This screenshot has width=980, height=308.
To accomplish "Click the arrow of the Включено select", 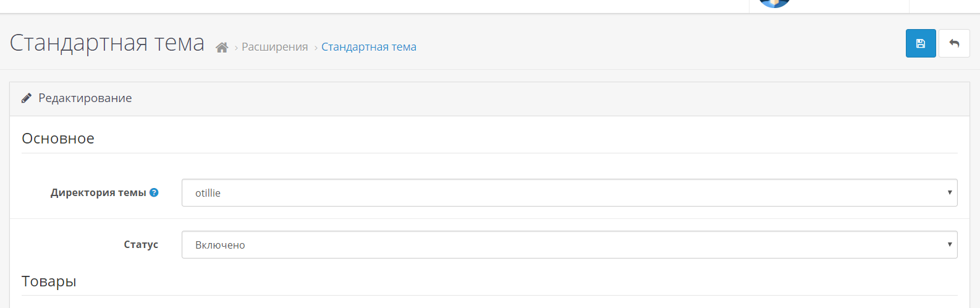I will click(x=950, y=244).
